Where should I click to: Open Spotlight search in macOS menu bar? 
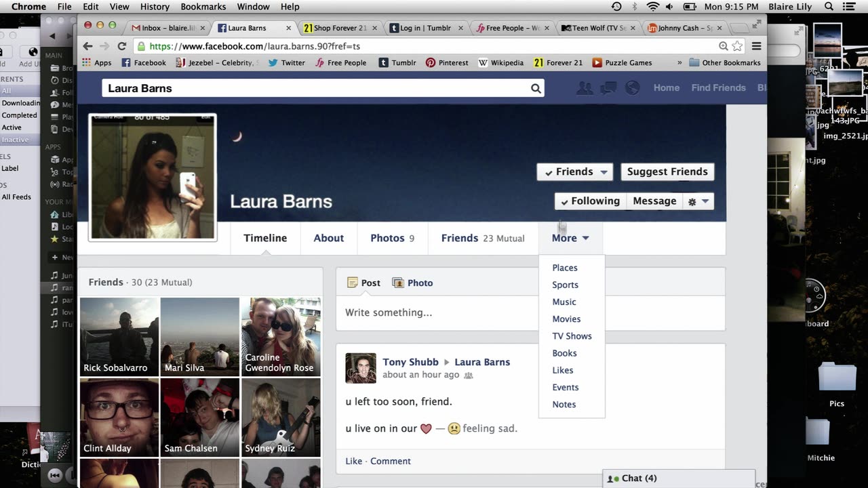click(829, 7)
